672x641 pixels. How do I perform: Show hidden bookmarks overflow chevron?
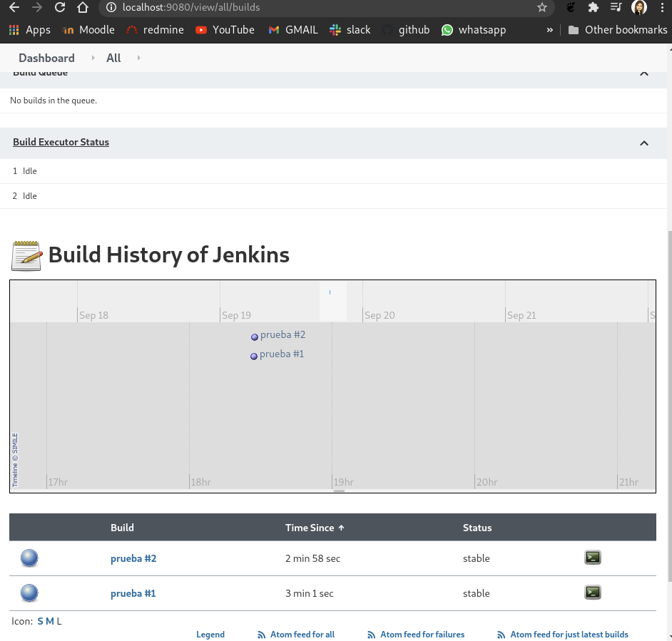[x=549, y=30]
